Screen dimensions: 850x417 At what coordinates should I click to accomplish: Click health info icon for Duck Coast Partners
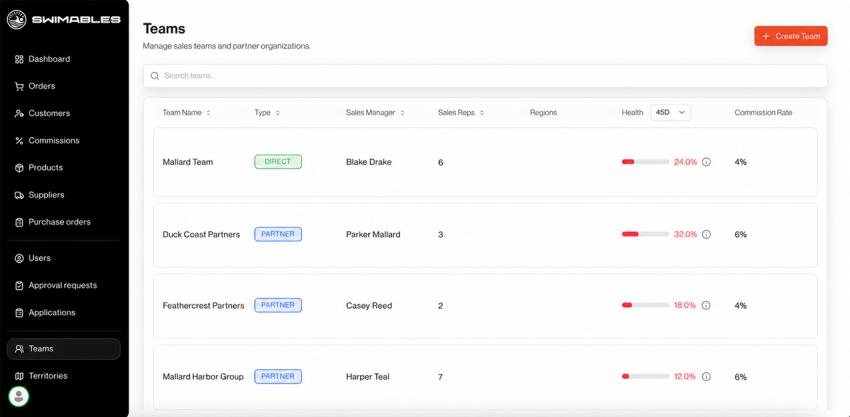pyautogui.click(x=706, y=234)
